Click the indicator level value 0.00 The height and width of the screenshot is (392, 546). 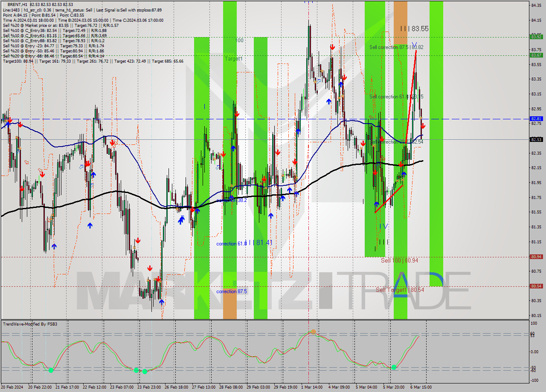tap(534, 352)
